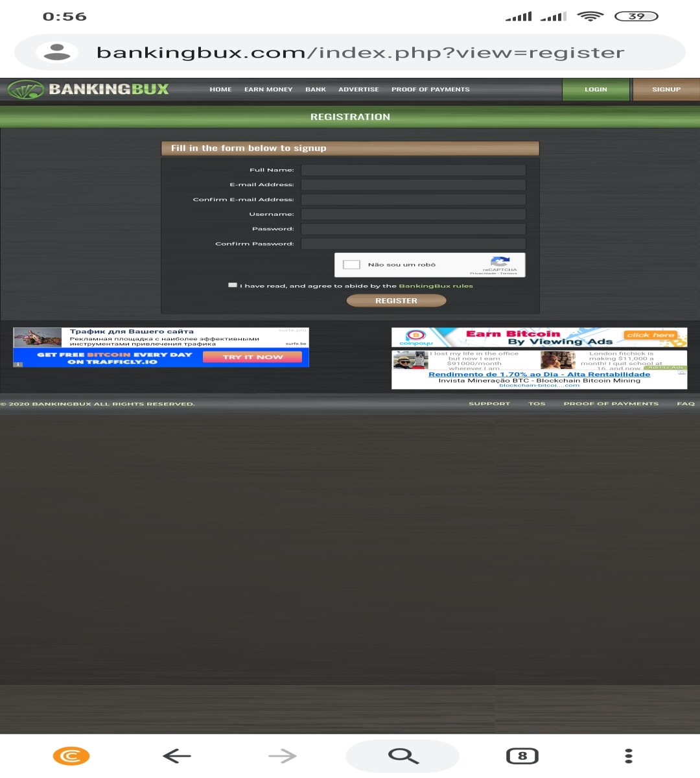
Task: Open the ADVERTISE menu item
Action: pos(358,89)
